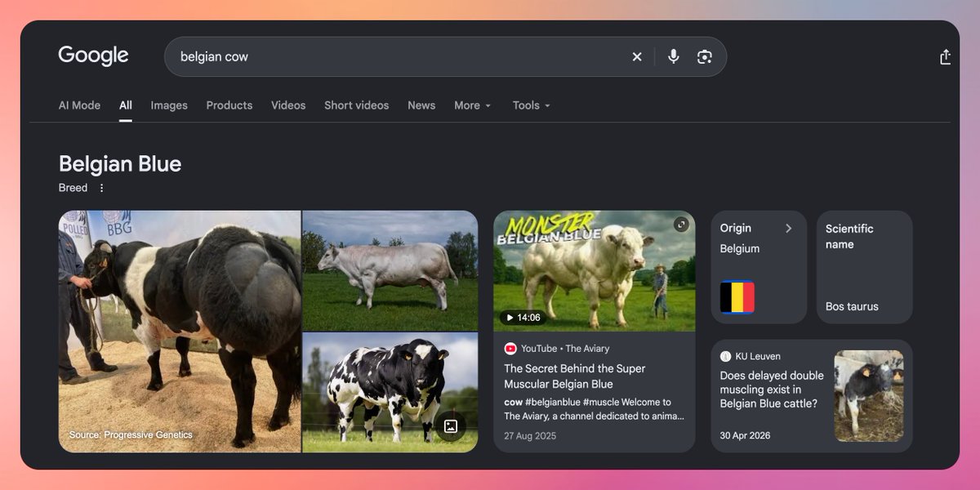Start voice search with the microphone icon

673,56
